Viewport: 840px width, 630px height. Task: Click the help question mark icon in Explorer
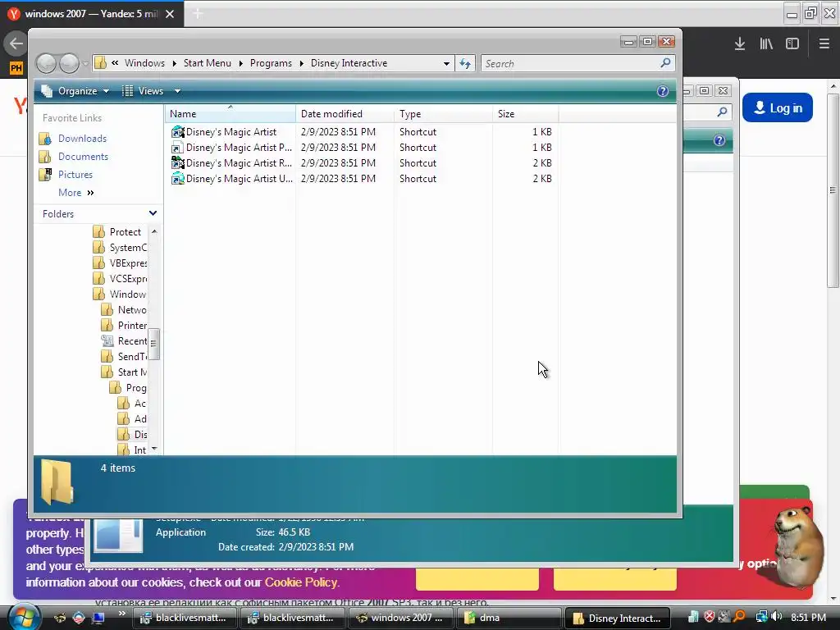pyautogui.click(x=663, y=91)
